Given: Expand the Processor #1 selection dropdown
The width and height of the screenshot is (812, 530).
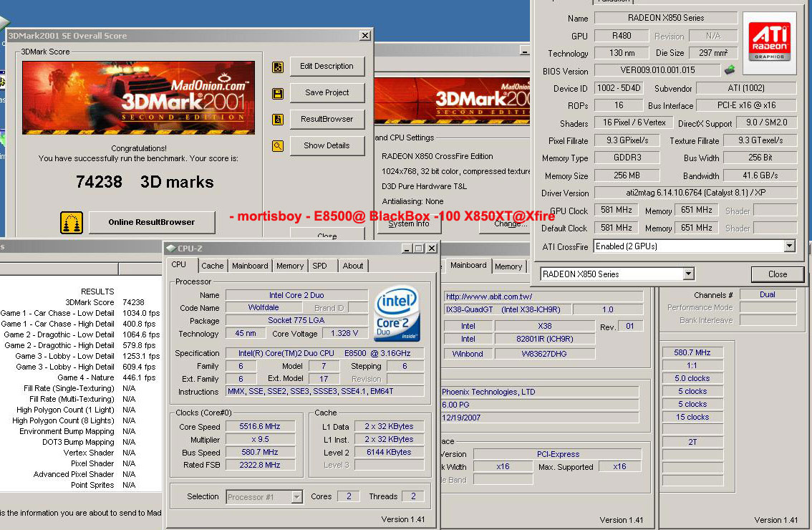Looking at the screenshot, I should [x=296, y=497].
